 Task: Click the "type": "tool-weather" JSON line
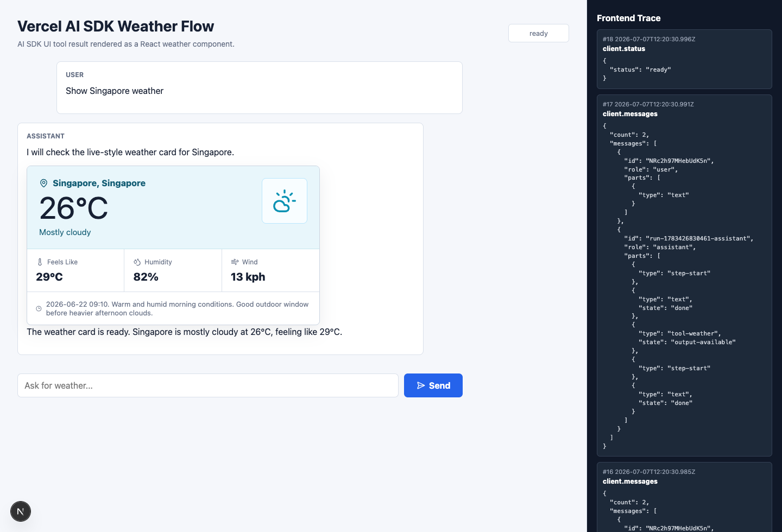point(680,333)
